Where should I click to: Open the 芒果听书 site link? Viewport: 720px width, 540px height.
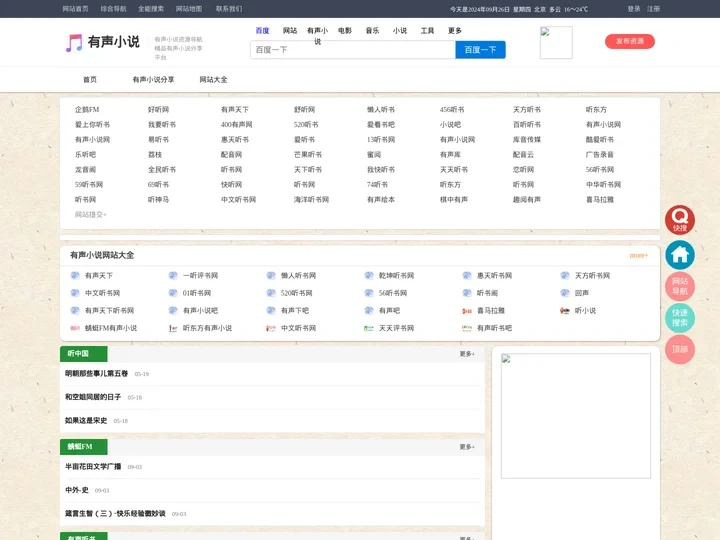308,154
